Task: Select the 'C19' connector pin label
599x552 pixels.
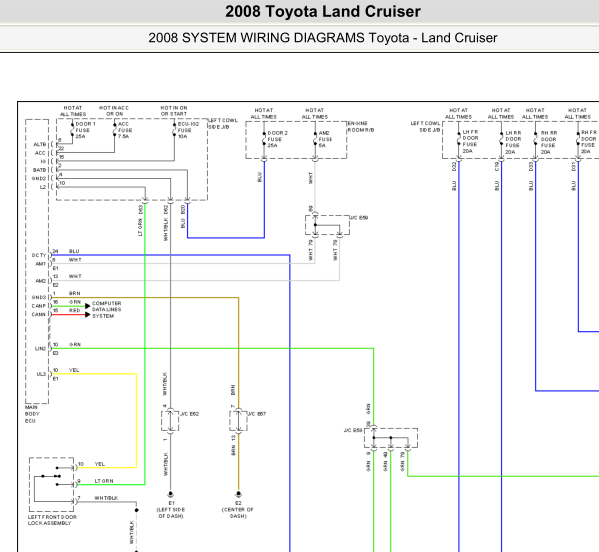Action: pyautogui.click(x=497, y=166)
